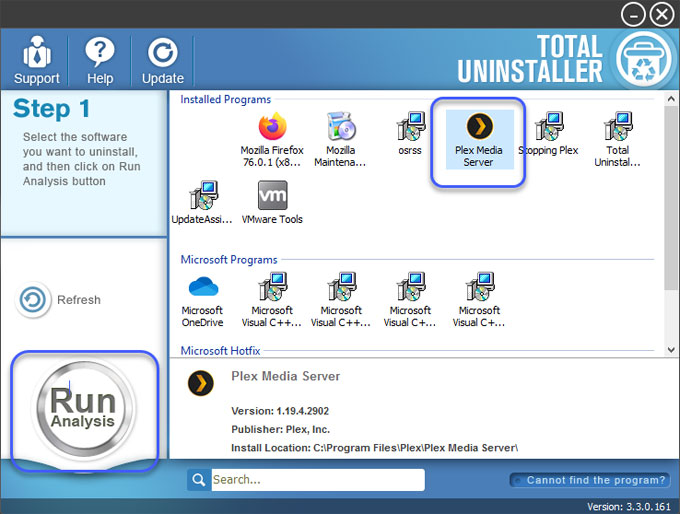The image size is (680, 514).
Task: Click the Microsoft Programs section header
Action: tap(229, 259)
